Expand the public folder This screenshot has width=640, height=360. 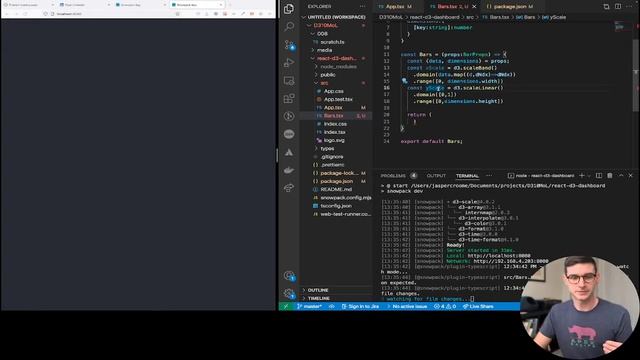pyautogui.click(x=336, y=75)
